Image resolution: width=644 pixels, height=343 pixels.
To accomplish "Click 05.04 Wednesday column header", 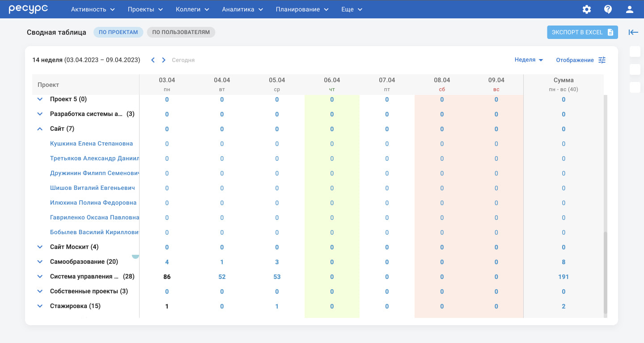I will tap(277, 84).
